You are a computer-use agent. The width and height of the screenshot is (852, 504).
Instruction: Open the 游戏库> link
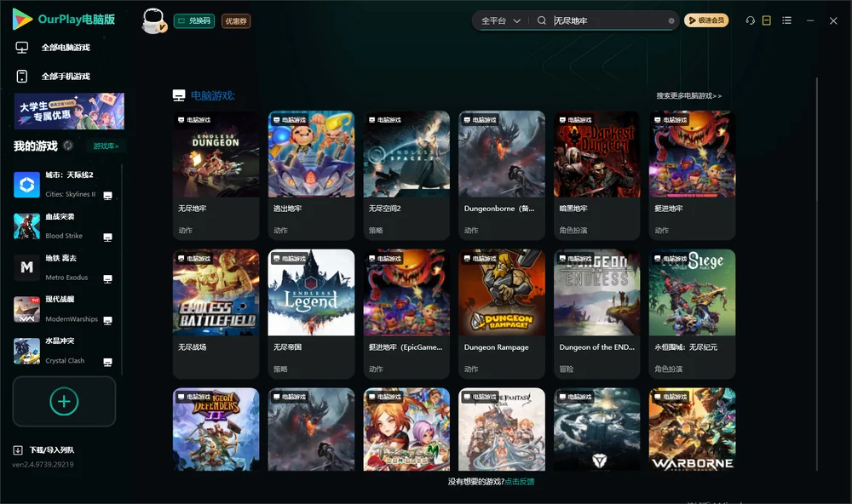click(106, 146)
